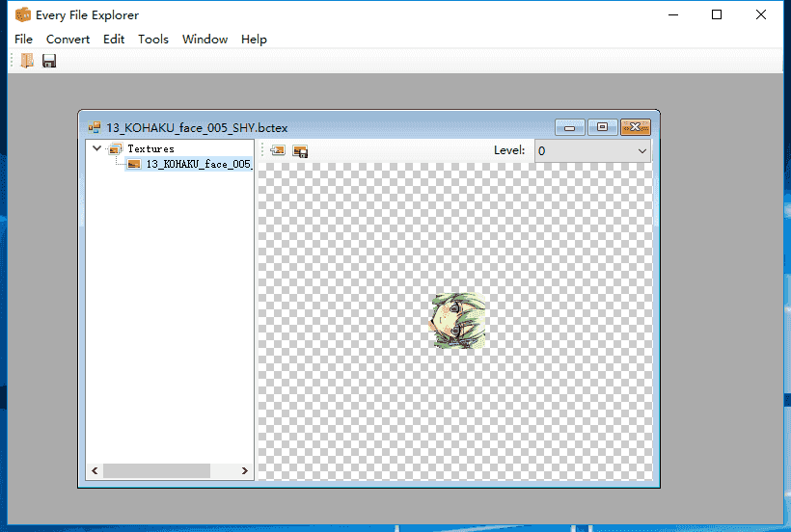This screenshot has height=532, width=791.
Task: Click the save floppy disk icon
Action: (49, 61)
